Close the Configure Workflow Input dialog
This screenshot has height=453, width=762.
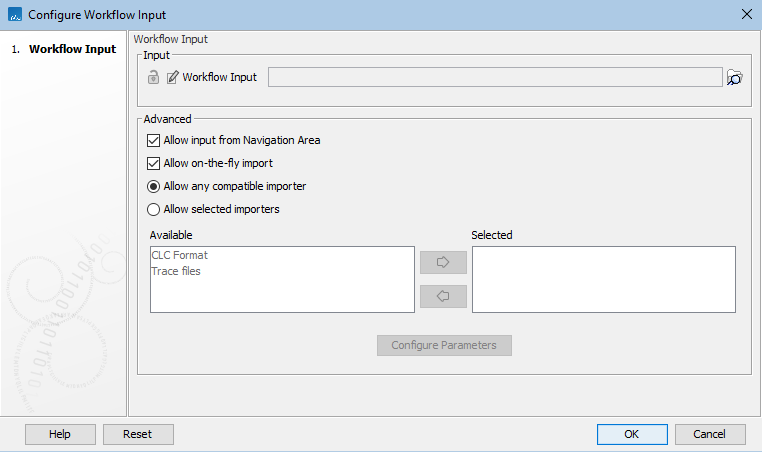pyautogui.click(x=745, y=14)
